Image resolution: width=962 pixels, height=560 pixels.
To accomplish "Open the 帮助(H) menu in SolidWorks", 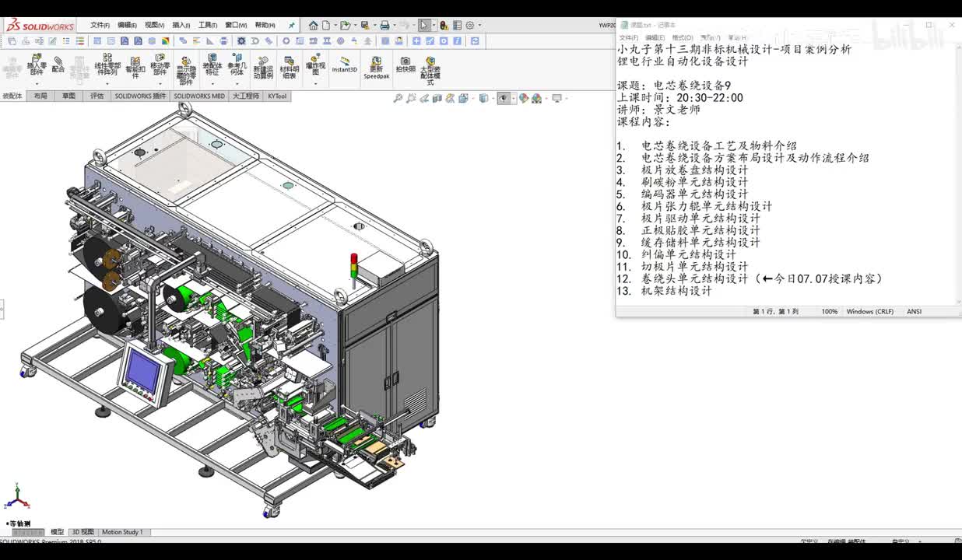I will (x=265, y=25).
